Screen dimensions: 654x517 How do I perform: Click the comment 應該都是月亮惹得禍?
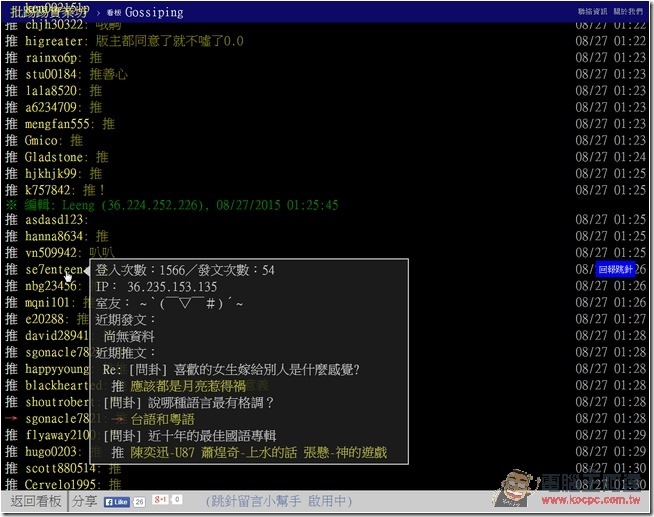(188, 386)
